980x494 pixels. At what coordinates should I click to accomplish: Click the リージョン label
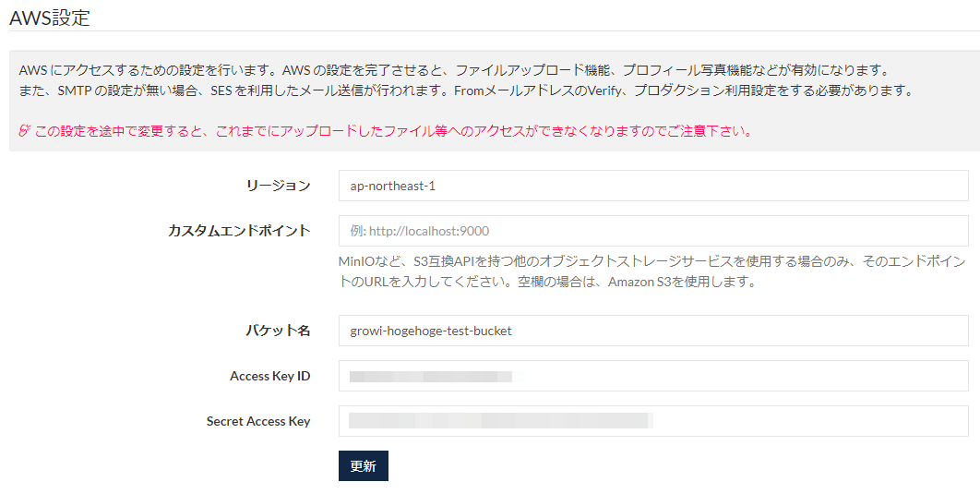(278, 186)
